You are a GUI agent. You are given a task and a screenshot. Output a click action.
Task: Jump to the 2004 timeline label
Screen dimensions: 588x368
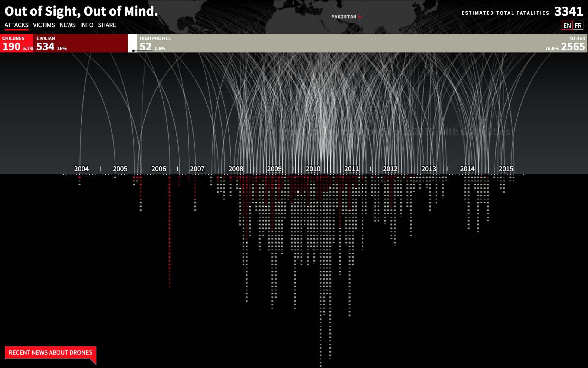coord(81,169)
